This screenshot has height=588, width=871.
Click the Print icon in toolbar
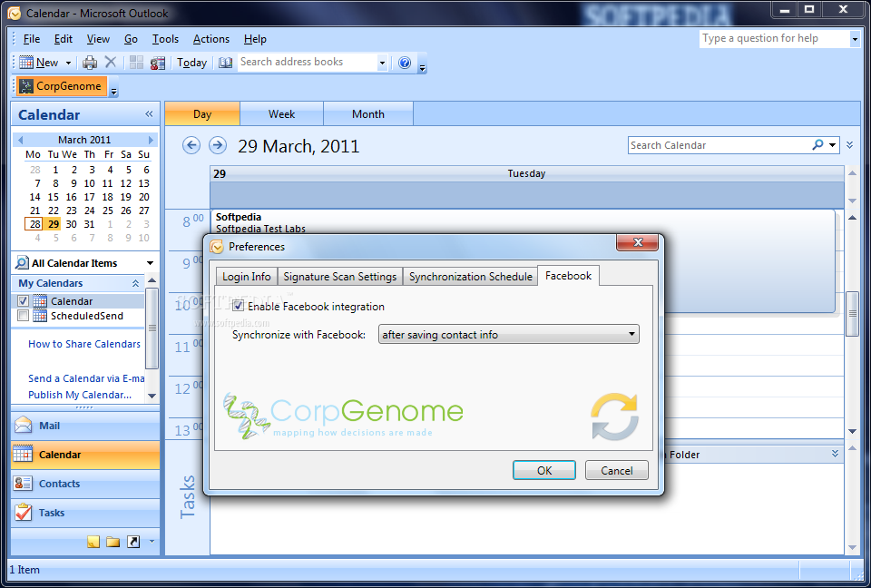[90, 63]
